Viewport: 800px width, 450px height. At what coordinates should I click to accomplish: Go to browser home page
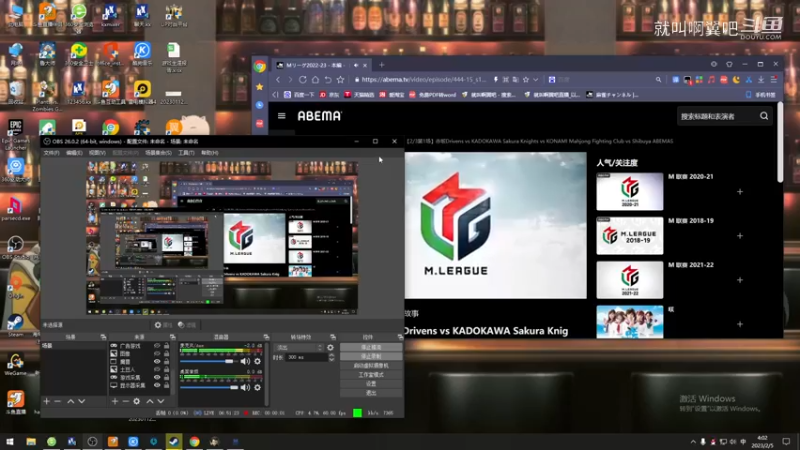point(315,80)
